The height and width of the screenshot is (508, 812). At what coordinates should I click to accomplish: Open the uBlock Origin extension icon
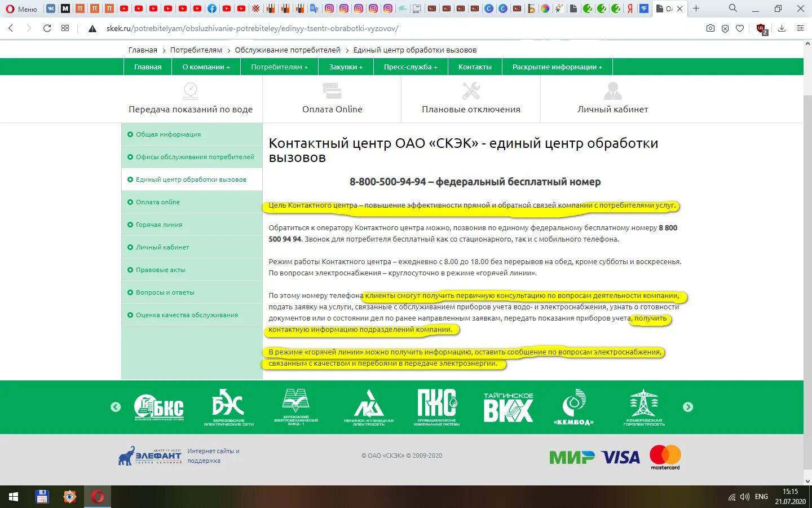[x=762, y=29]
